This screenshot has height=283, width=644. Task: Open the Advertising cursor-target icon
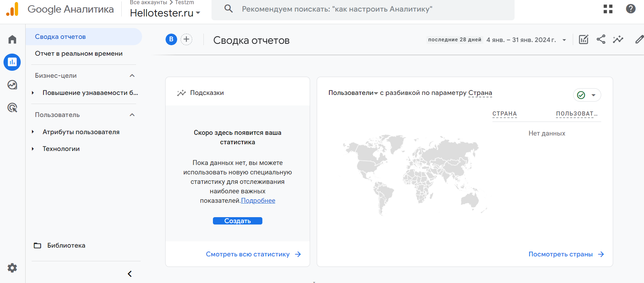coord(12,108)
